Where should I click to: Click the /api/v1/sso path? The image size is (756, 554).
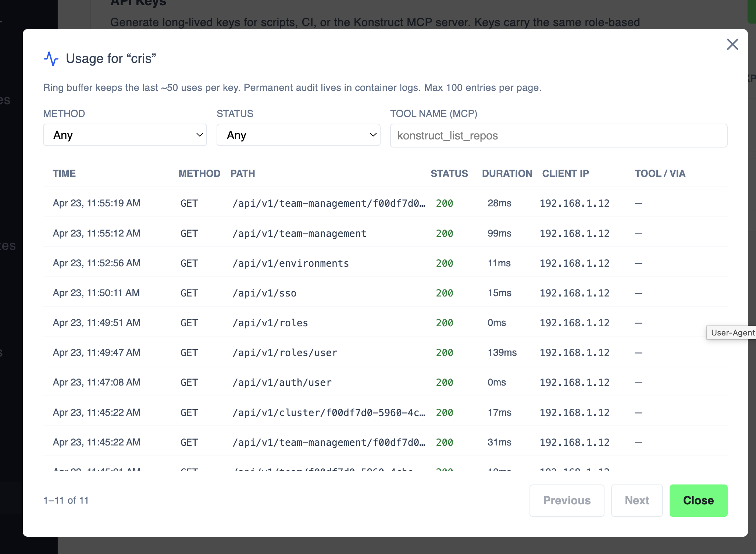[264, 293]
